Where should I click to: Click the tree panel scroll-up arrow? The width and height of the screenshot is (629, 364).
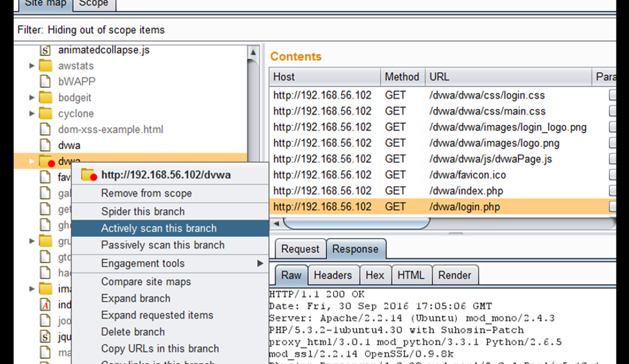253,53
